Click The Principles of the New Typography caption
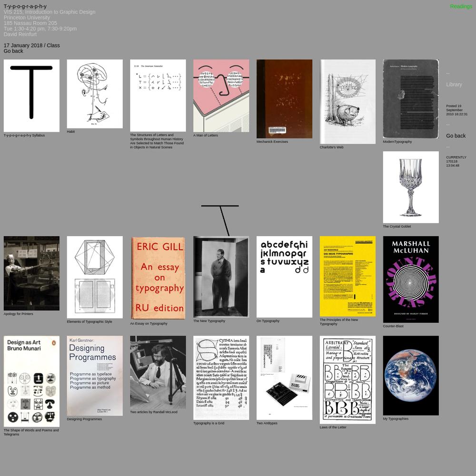Screen dimensions: 476x476 [x=339, y=322]
